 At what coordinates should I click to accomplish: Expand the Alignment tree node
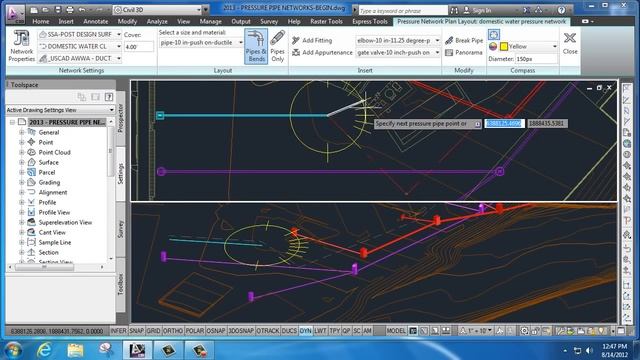click(22, 192)
